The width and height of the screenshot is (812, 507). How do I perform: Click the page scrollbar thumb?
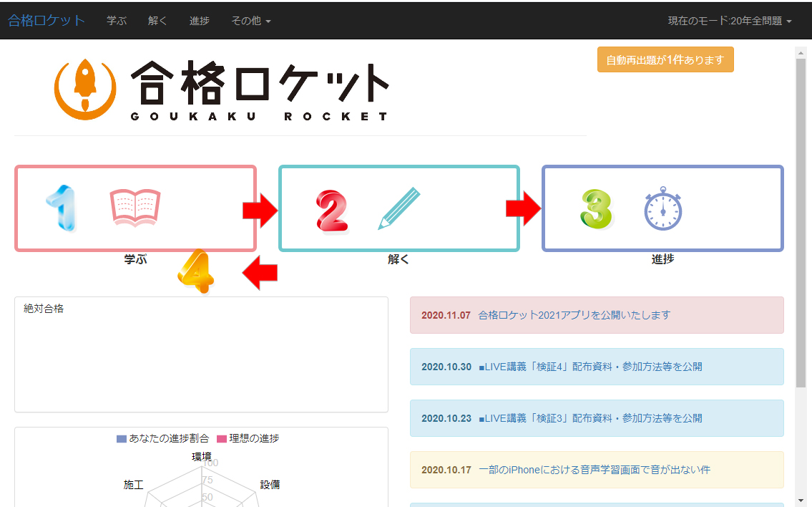801,223
